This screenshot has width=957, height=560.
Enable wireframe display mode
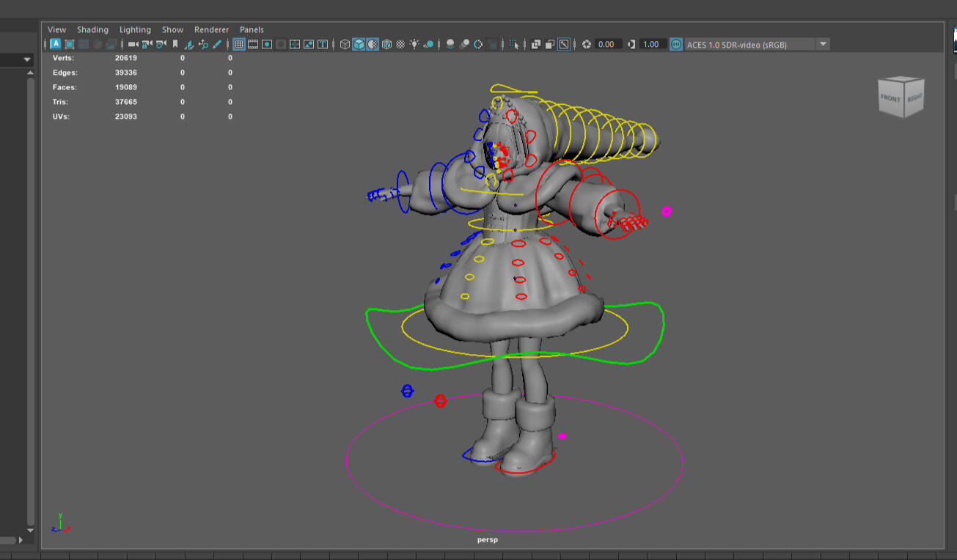[345, 45]
